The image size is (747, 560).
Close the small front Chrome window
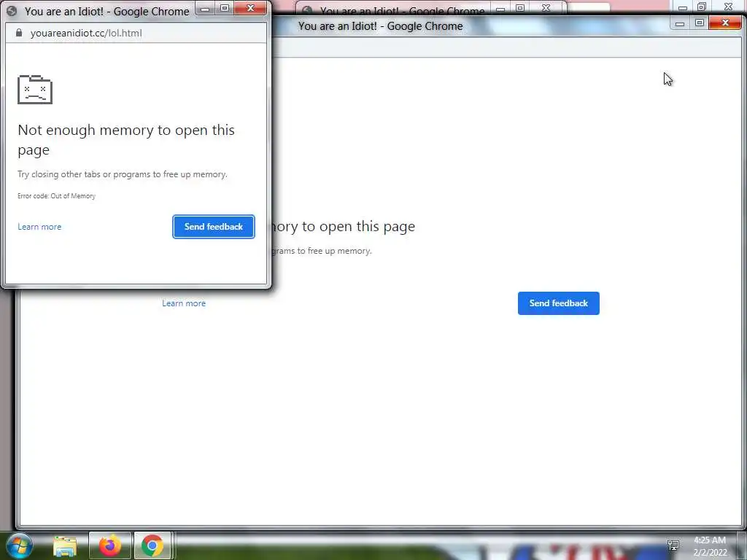point(251,8)
